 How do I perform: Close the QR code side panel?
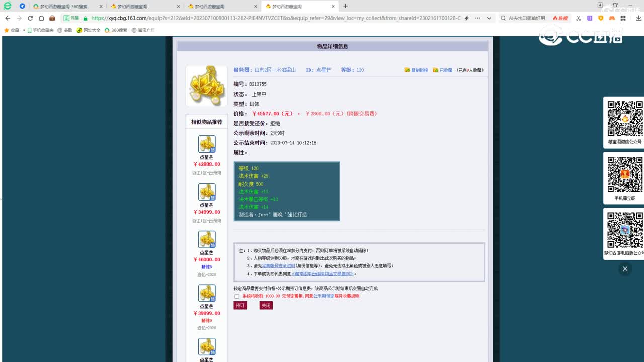point(625,269)
